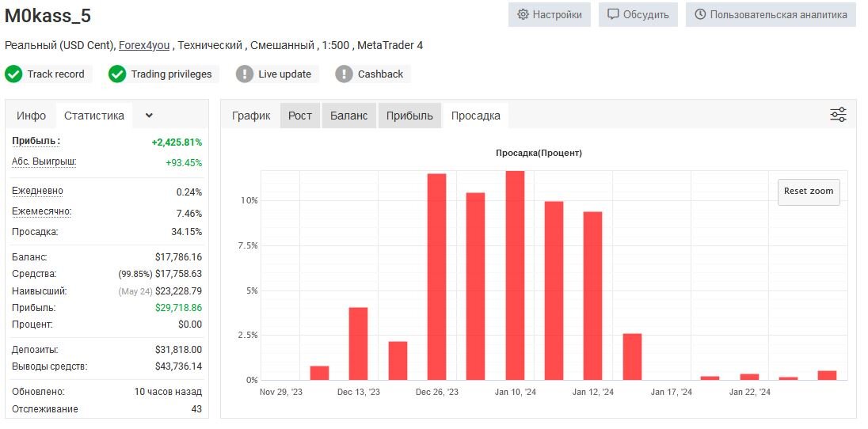Select the 10 часов назад updated text
This screenshot has width=868, height=429.
(x=168, y=392)
